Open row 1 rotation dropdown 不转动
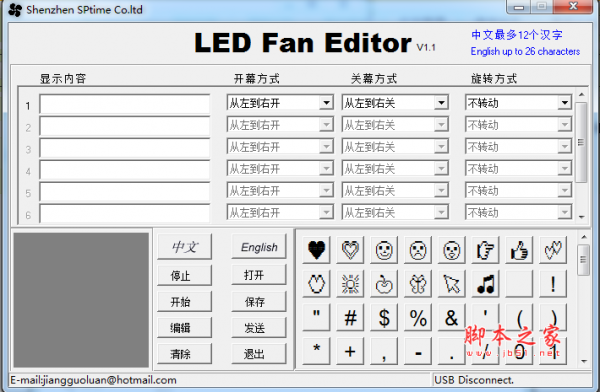The height and width of the screenshot is (392, 600). (518, 103)
